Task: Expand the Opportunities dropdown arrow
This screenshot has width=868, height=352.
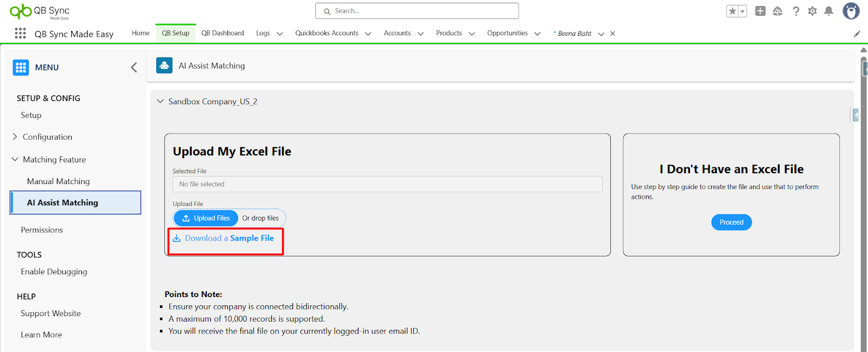Action: coord(538,34)
